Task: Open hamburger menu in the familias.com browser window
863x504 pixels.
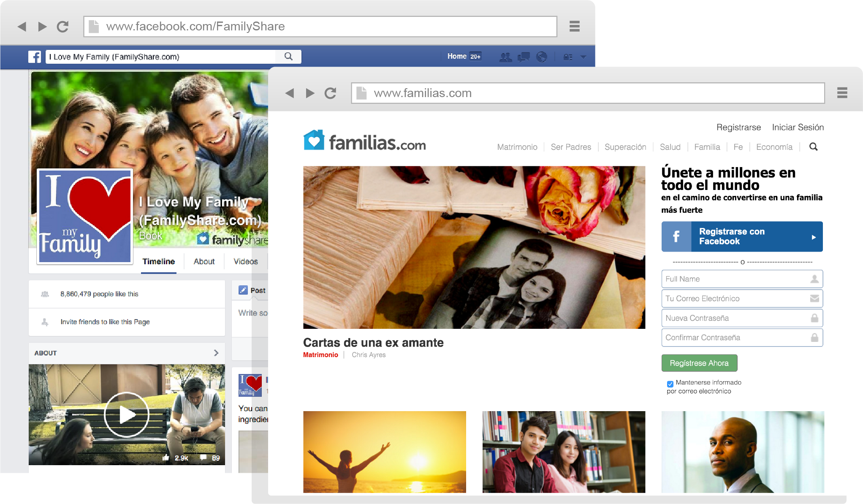Action: pyautogui.click(x=842, y=92)
